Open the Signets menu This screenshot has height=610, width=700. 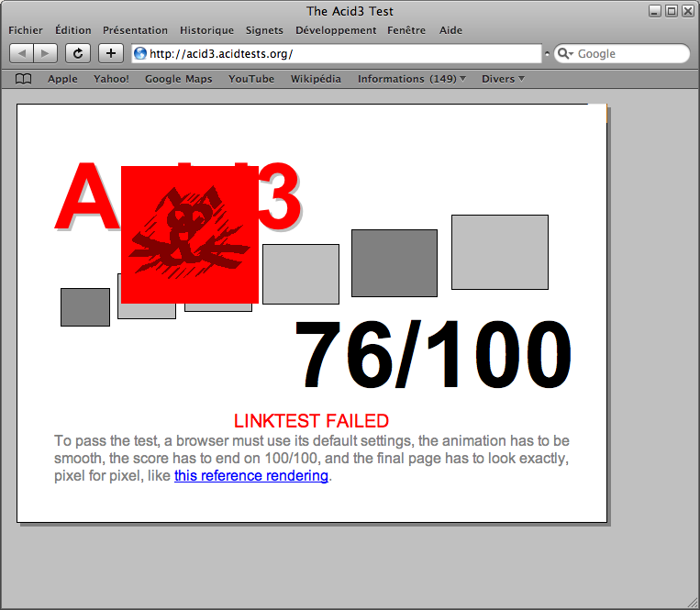click(x=264, y=30)
